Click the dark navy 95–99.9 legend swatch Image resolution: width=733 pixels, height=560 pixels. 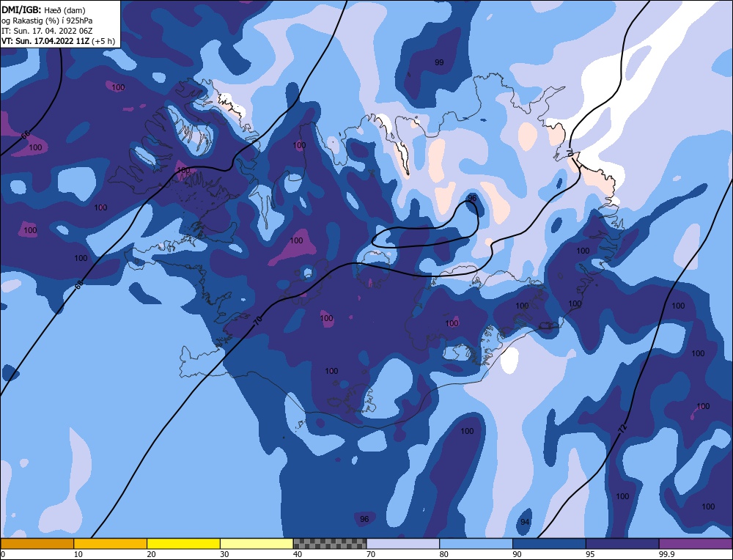[622, 543]
